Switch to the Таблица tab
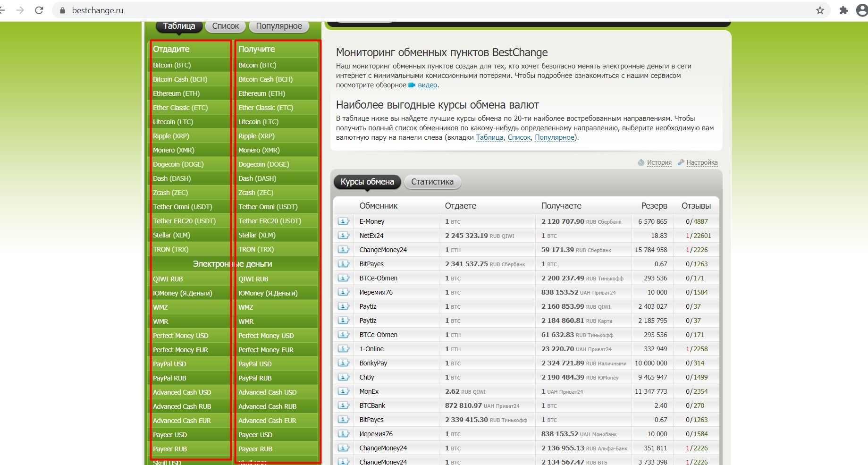This screenshot has width=868, height=465. point(179,26)
